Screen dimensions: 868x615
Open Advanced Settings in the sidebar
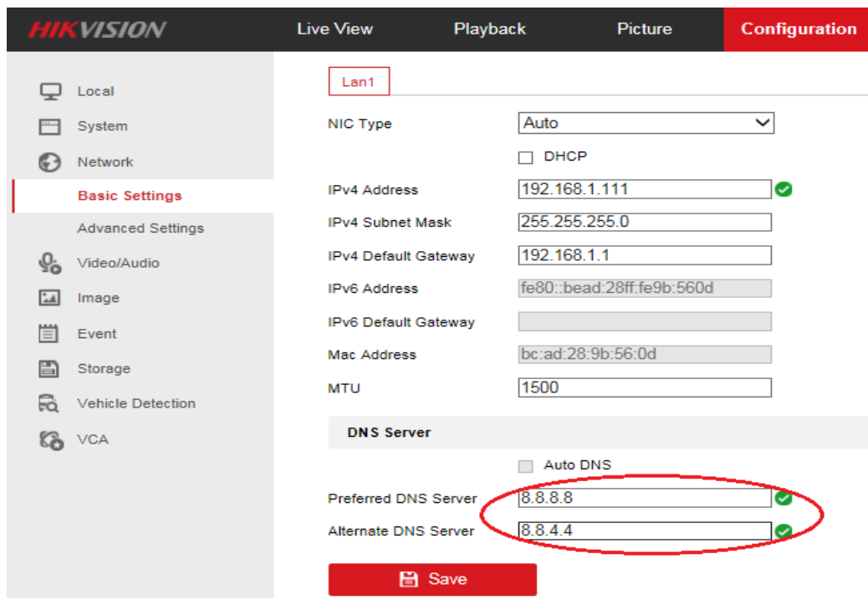pos(140,228)
